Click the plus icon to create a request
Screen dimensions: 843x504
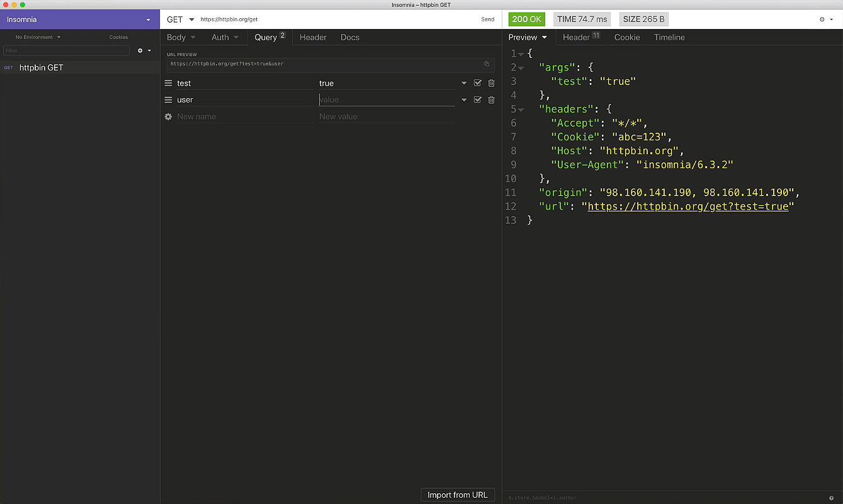(140, 50)
